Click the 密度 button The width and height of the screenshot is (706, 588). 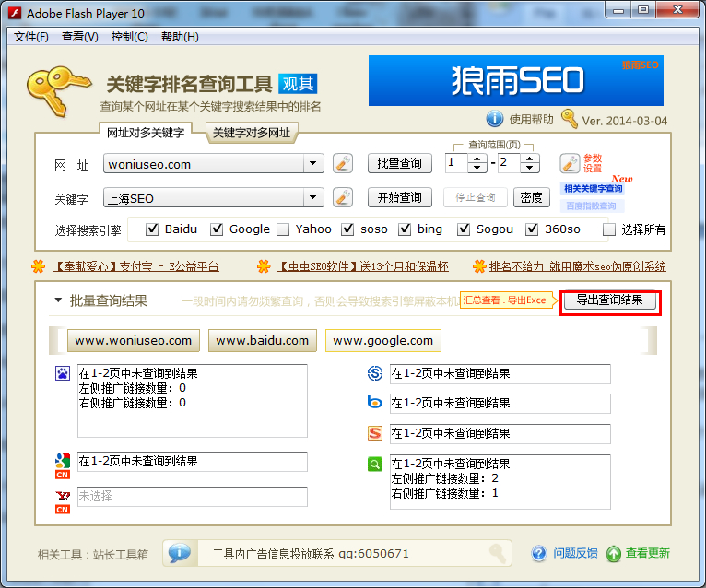[x=532, y=197]
